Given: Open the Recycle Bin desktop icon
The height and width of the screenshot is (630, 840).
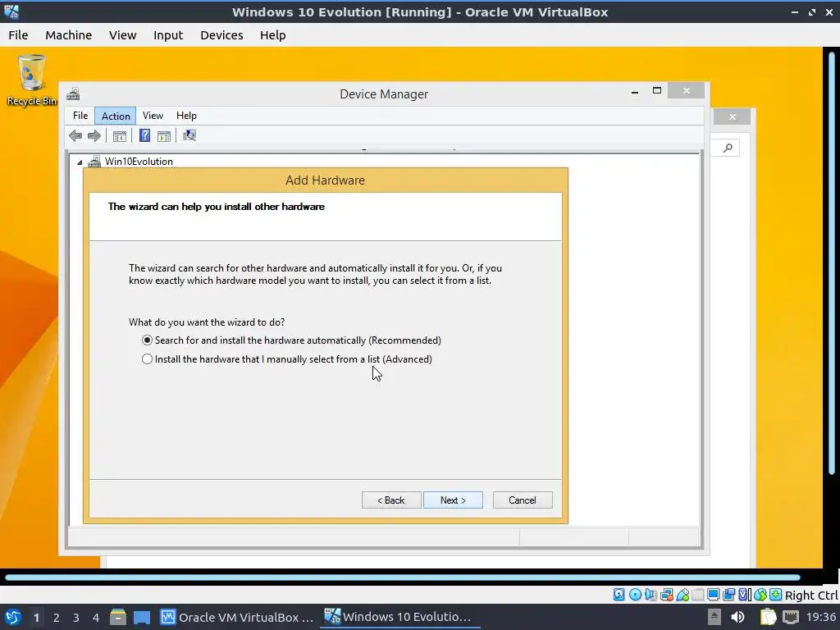Looking at the screenshot, I should pos(32,80).
